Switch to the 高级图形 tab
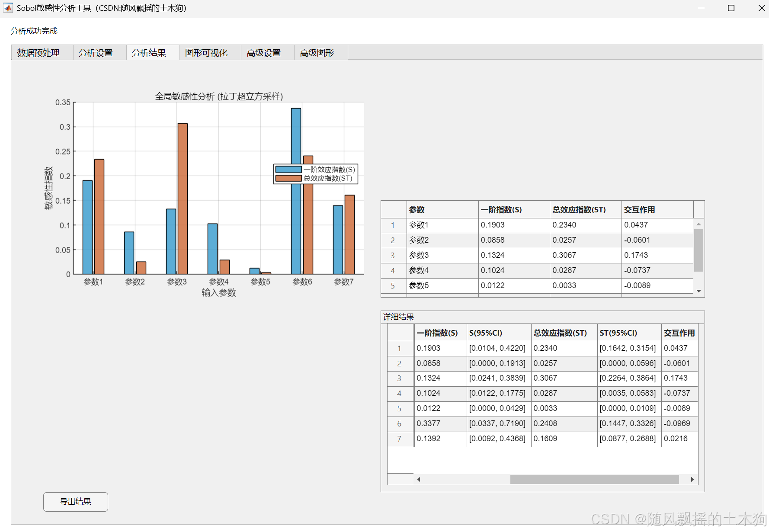This screenshot has height=532, width=769. pyautogui.click(x=321, y=53)
